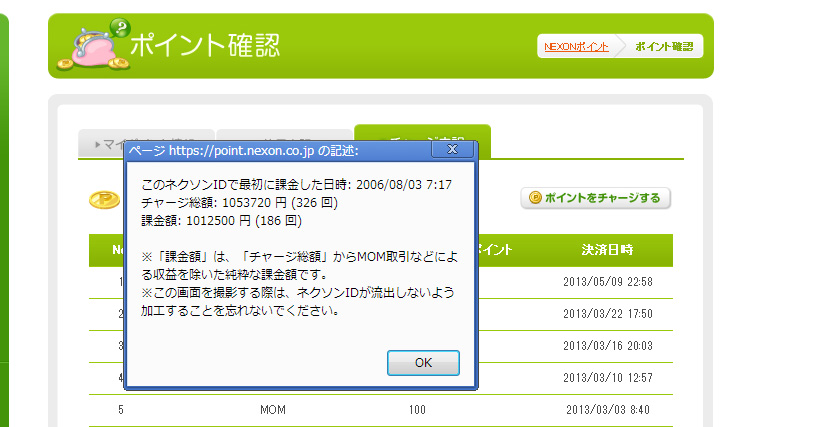Click OK in the nexon dialog
This screenshot has width=829, height=427.
pyautogui.click(x=423, y=363)
